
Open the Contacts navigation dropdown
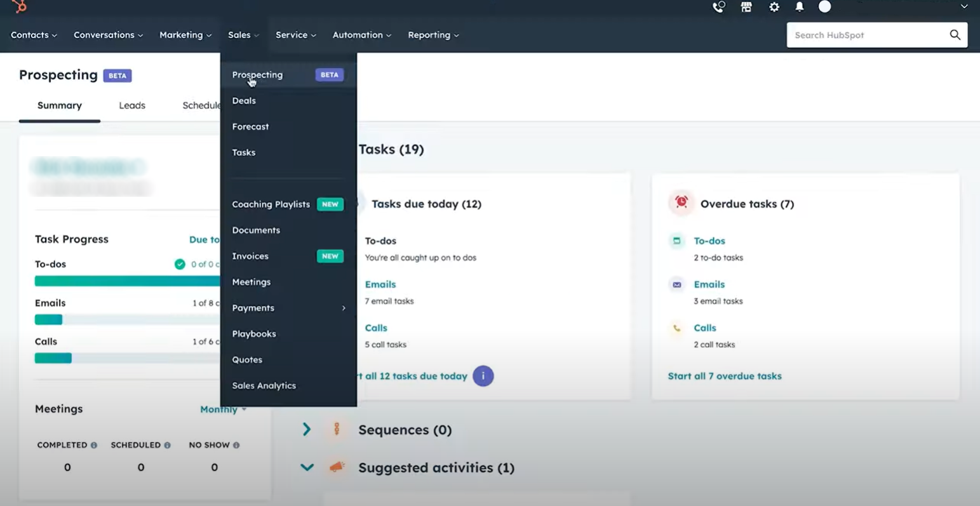click(x=34, y=35)
